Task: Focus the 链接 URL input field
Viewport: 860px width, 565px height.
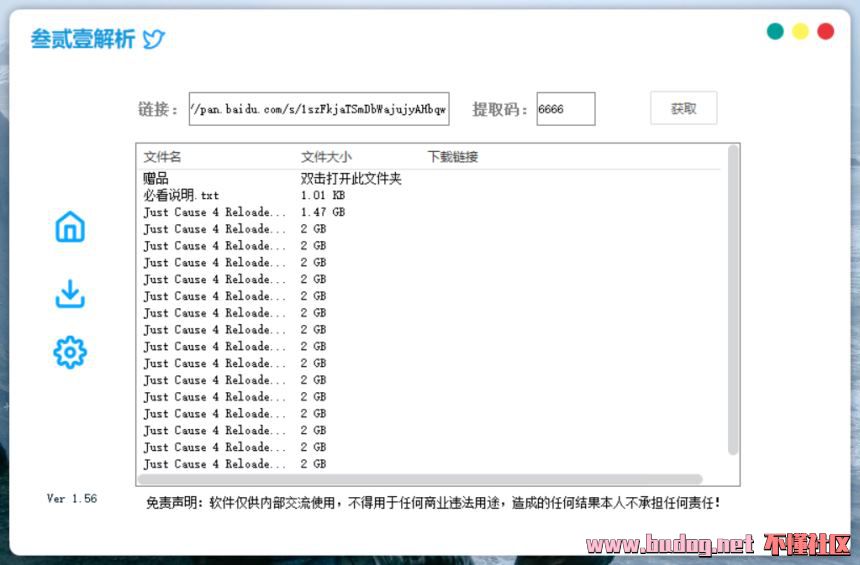Action: pyautogui.click(x=319, y=109)
